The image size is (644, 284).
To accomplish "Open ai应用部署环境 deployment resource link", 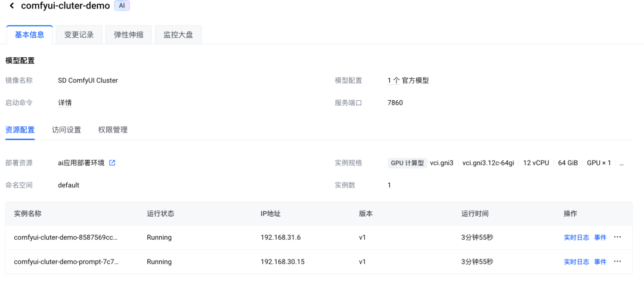I will point(81,163).
